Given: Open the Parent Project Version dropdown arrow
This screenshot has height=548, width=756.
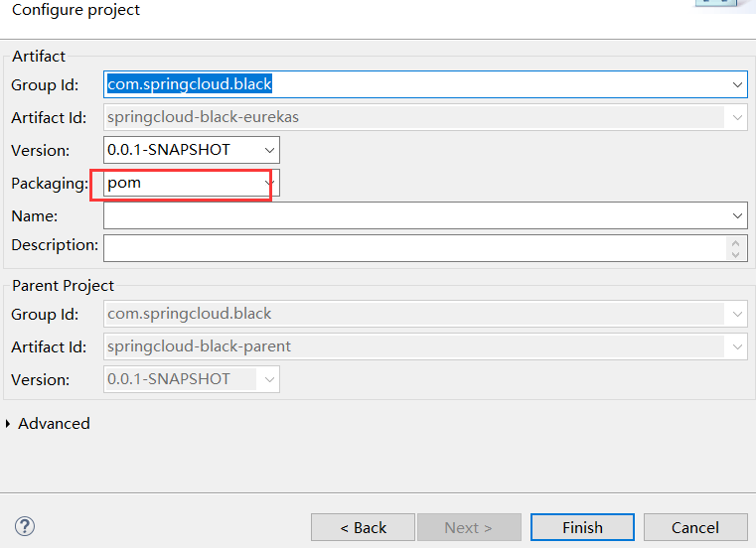Looking at the screenshot, I should pyautogui.click(x=269, y=379).
